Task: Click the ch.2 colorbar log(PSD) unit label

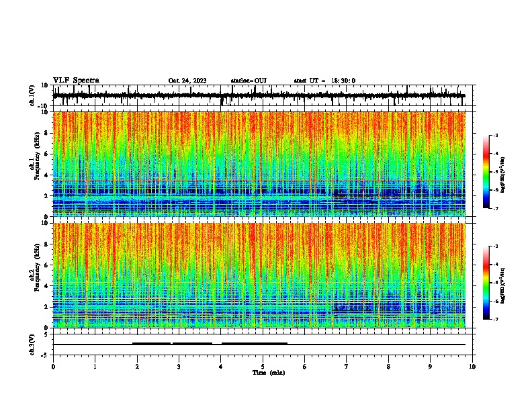Action: click(x=502, y=285)
